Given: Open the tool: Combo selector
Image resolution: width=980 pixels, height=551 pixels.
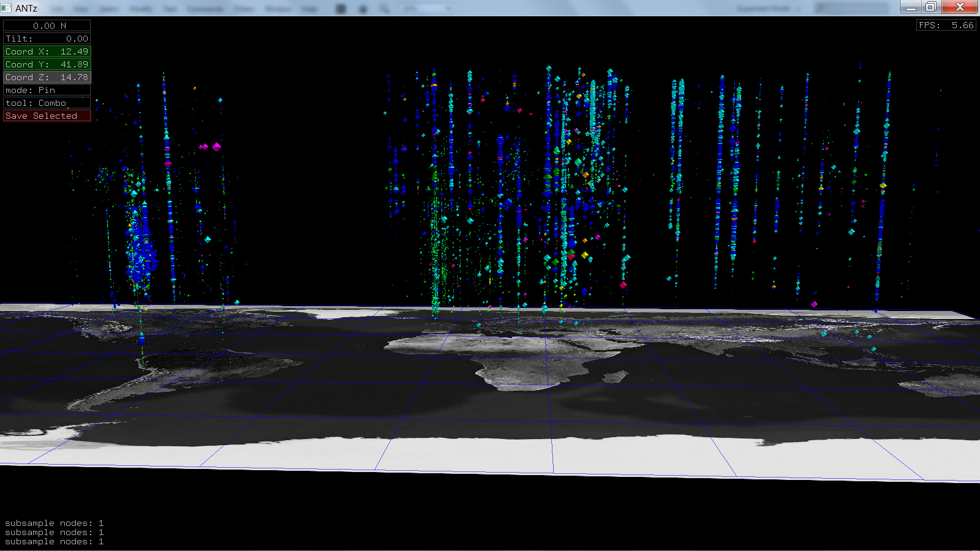Looking at the screenshot, I should [47, 103].
